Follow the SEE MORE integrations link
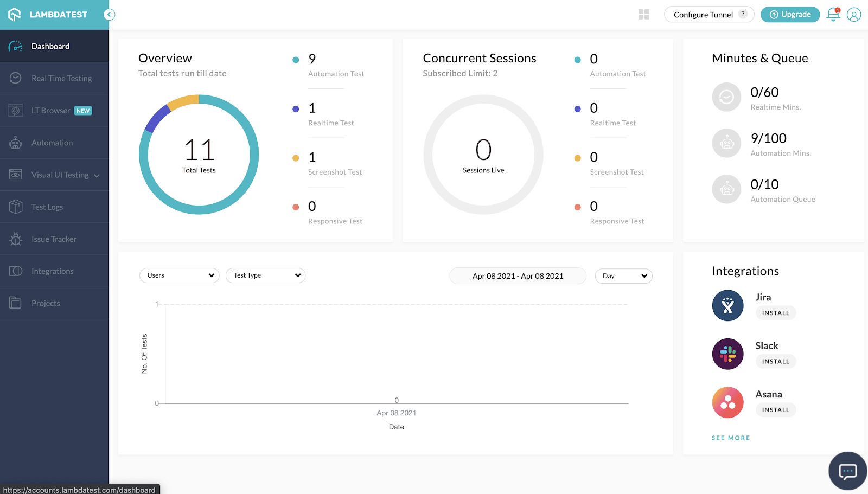Screen dimensions: 868x494 (731, 438)
